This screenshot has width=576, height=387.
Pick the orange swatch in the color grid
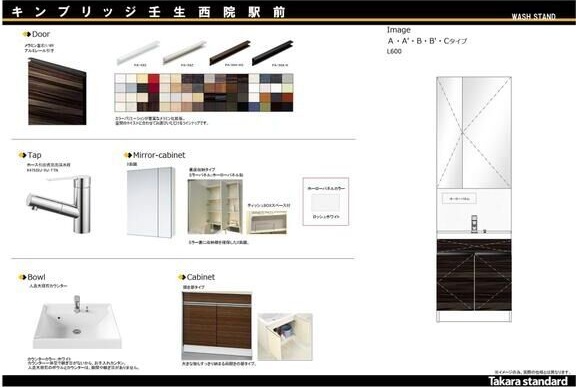coord(265,97)
